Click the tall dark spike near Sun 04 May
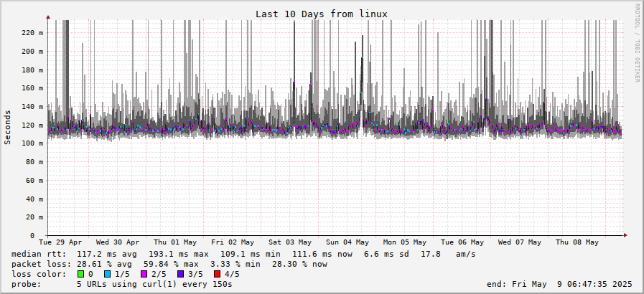644x294 pixels. tap(362, 80)
